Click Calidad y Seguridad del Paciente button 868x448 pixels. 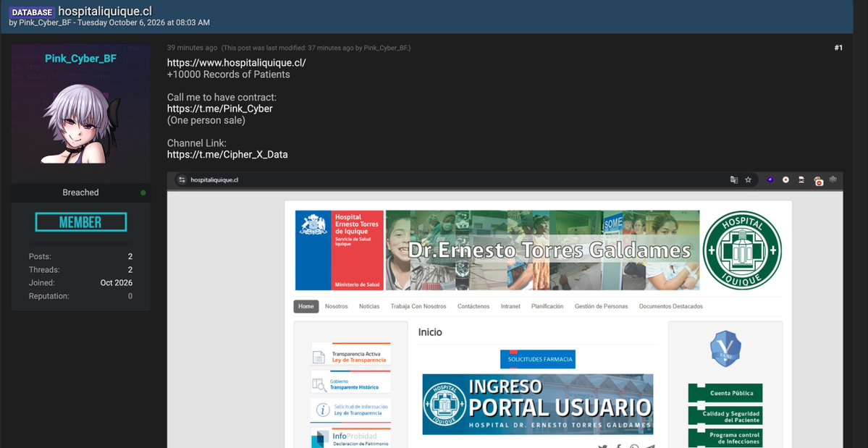pos(725,415)
